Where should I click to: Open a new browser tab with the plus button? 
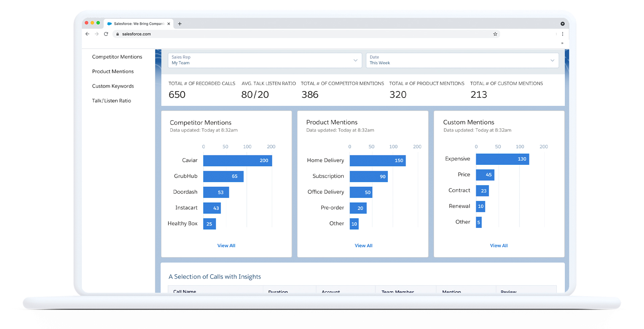click(x=180, y=23)
